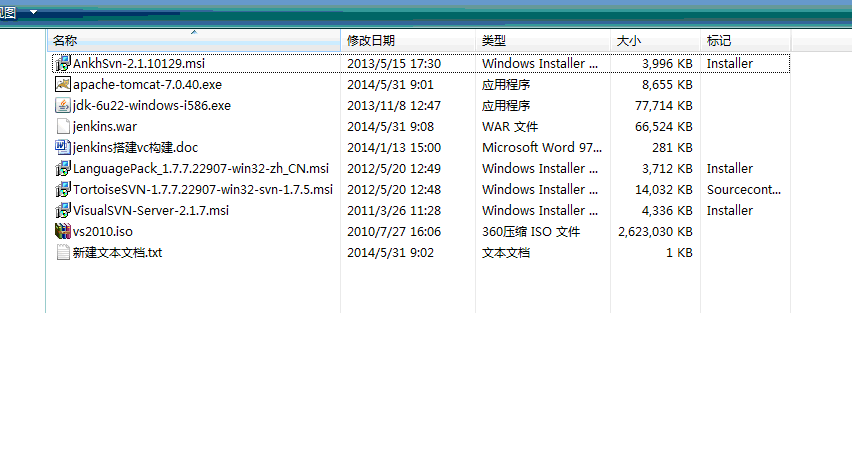
Task: Click the size value 66,524 KB
Action: (663, 127)
